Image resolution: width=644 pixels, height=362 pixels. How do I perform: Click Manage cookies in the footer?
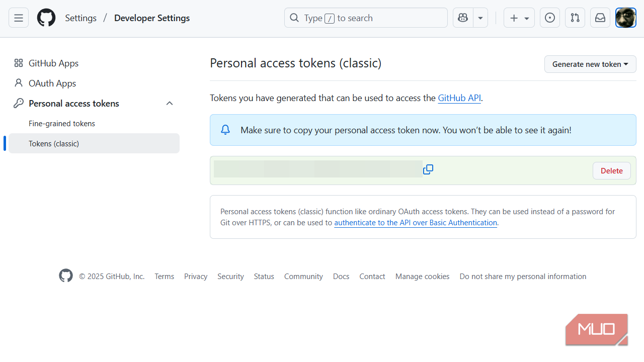pyautogui.click(x=423, y=277)
